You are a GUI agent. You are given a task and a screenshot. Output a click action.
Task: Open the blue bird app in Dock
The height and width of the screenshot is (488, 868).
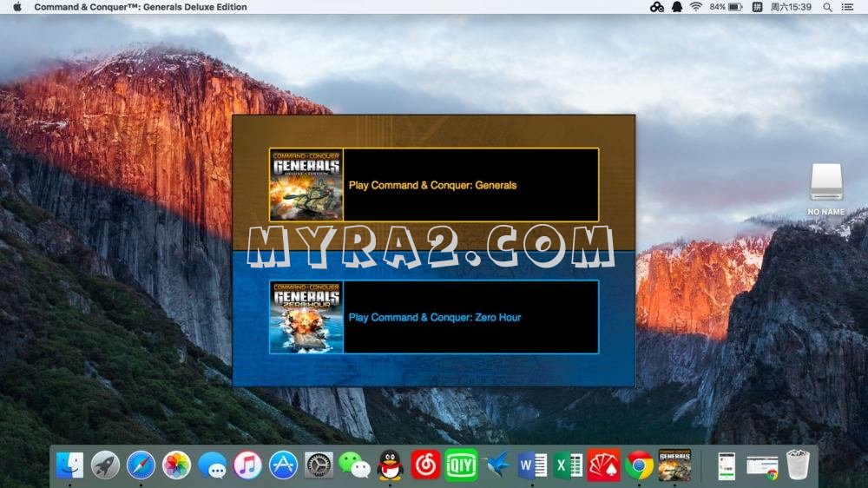[497, 465]
